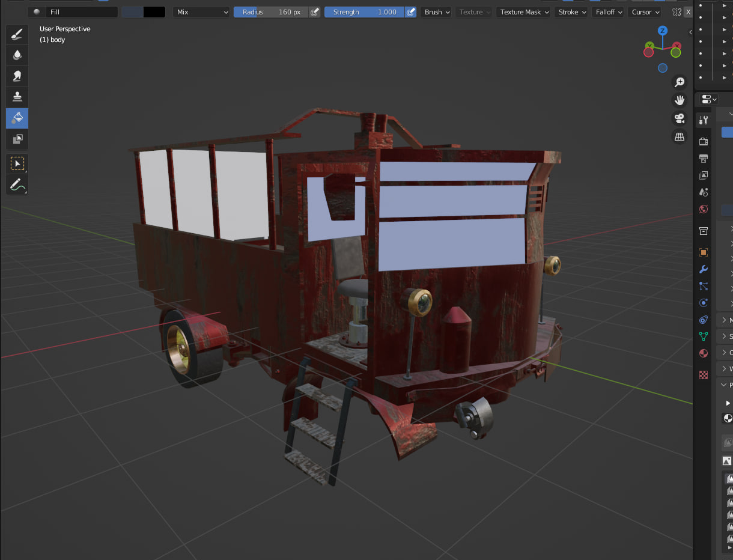Viewport: 733px width, 560px height.
Task: Select the Draw brush tool
Action: tap(17, 34)
